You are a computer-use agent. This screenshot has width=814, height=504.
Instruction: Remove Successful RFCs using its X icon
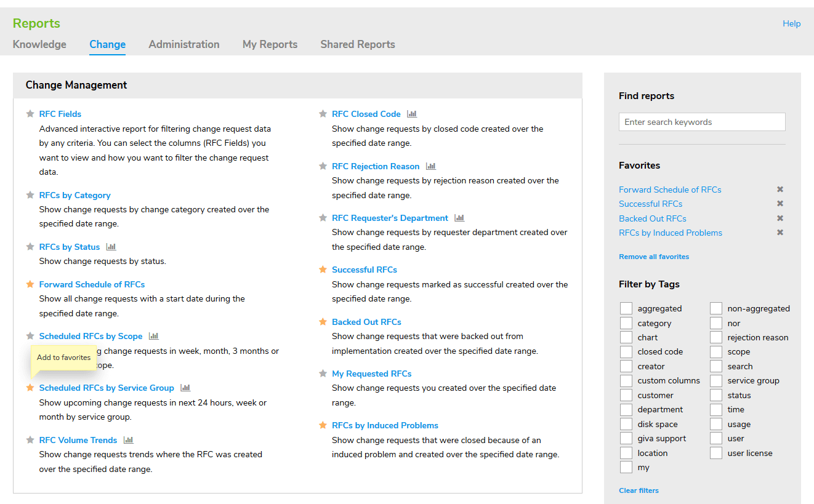[780, 204]
